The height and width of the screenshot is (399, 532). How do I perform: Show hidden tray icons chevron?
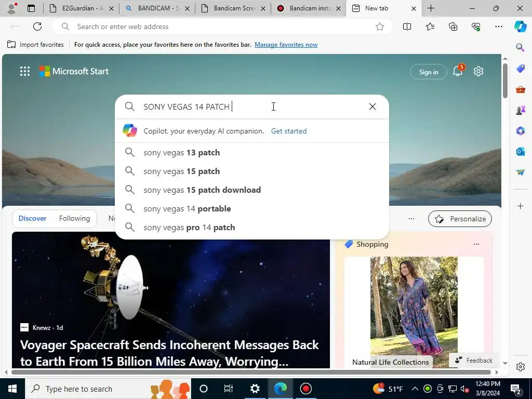click(415, 389)
